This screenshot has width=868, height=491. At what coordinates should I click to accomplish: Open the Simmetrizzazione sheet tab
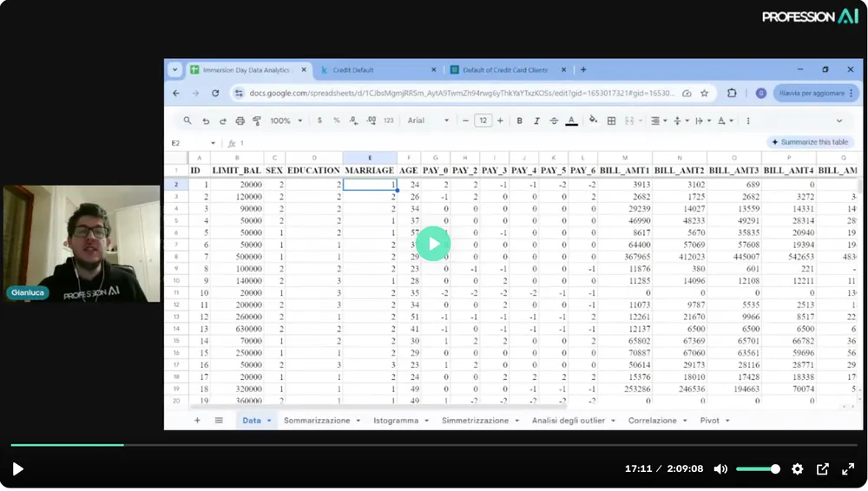(480, 421)
